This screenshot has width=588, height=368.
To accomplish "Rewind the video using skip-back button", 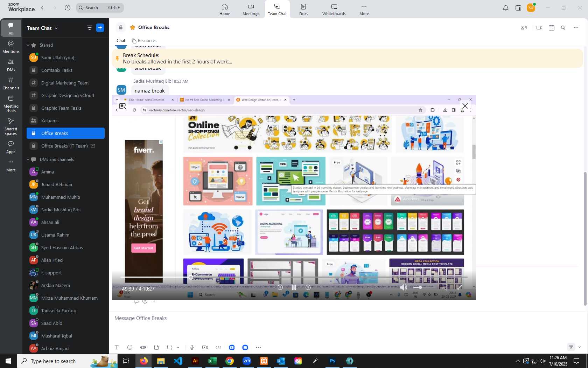I will [x=280, y=287].
